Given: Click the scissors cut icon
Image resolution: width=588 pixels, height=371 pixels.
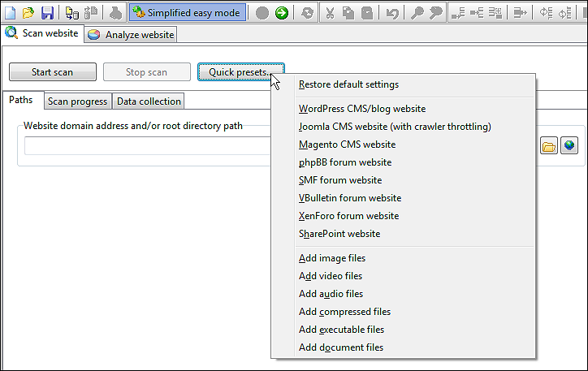Looking at the screenshot, I should tap(330, 13).
